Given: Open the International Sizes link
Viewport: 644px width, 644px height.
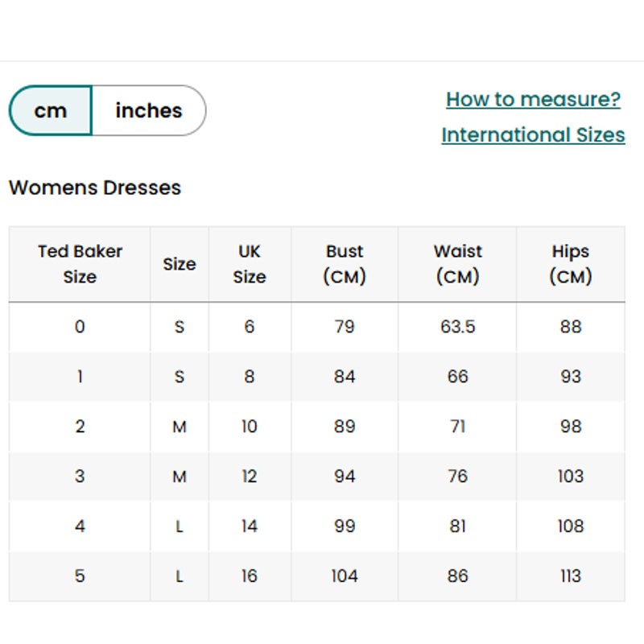Looking at the screenshot, I should point(533,135).
